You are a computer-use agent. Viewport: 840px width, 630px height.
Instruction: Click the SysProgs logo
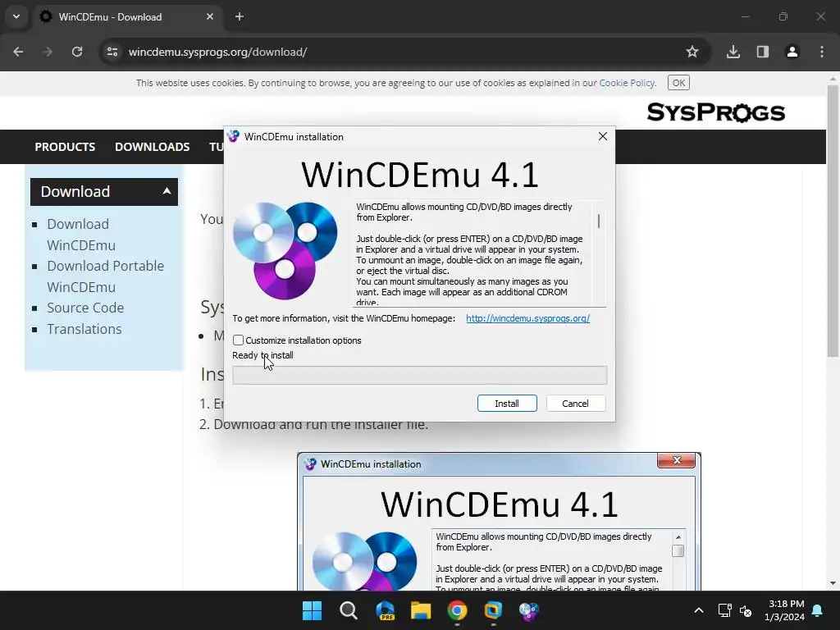pyautogui.click(x=715, y=112)
